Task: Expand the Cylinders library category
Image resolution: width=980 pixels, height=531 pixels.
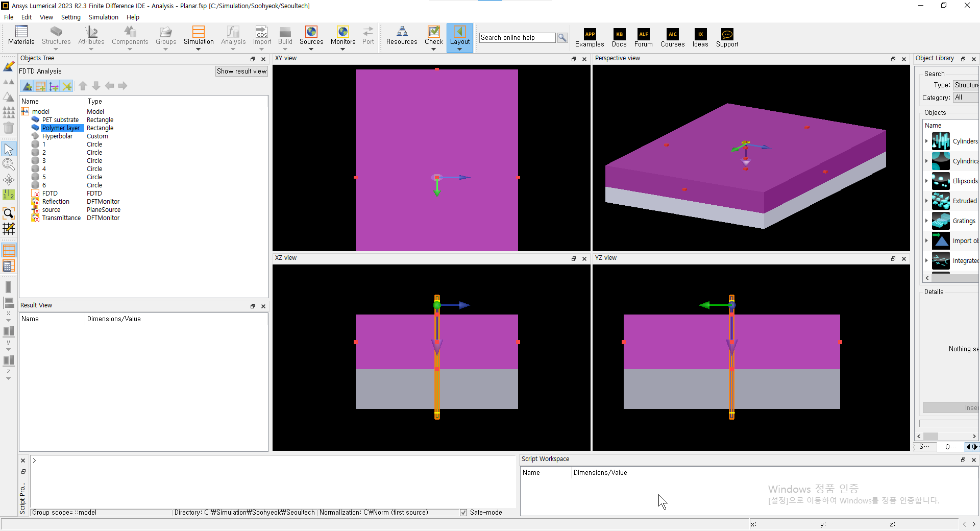Action: click(926, 141)
